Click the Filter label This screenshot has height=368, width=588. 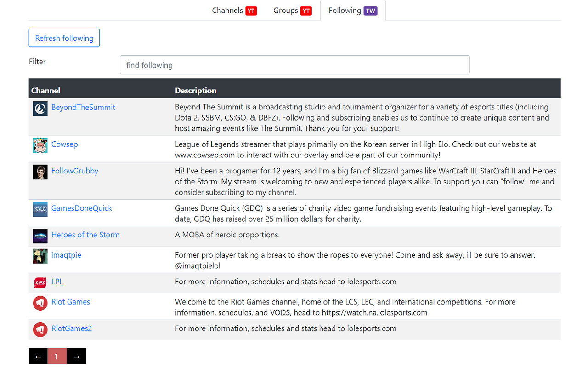coord(37,62)
